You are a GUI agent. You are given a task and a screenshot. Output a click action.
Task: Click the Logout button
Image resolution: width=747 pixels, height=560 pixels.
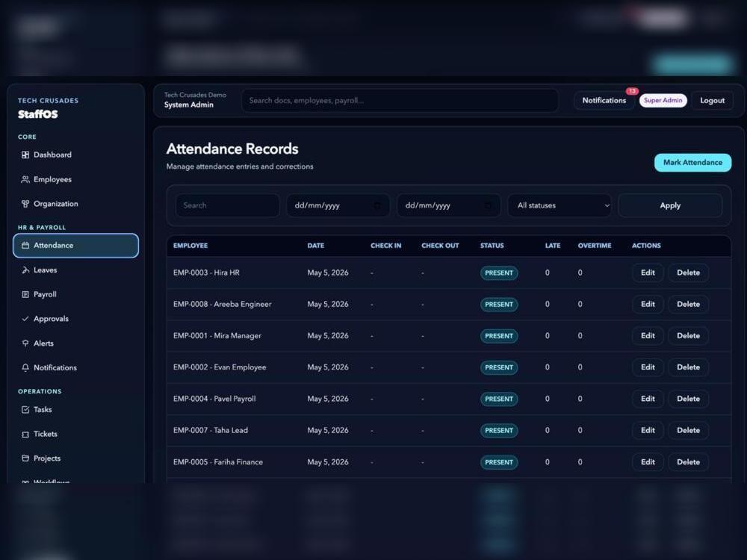[712, 101]
